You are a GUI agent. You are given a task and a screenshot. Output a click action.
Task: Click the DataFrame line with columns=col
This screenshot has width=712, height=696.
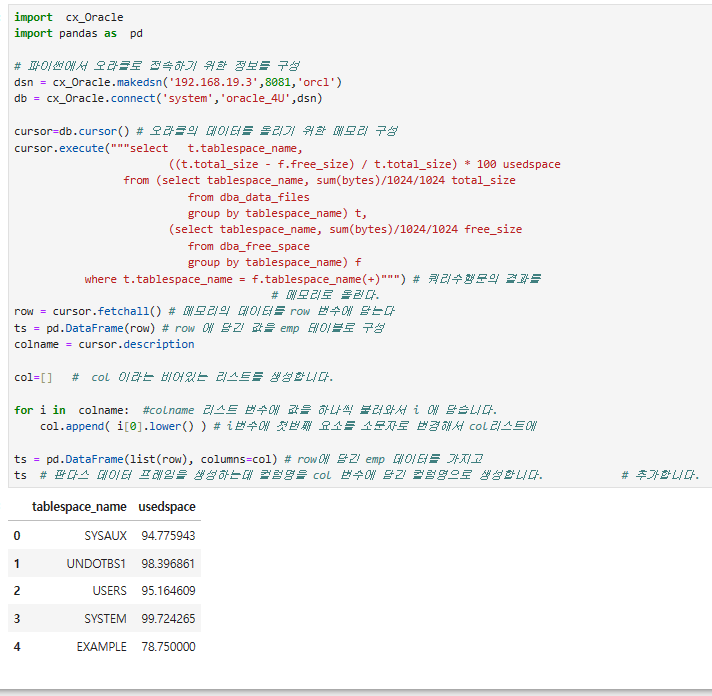point(248,459)
